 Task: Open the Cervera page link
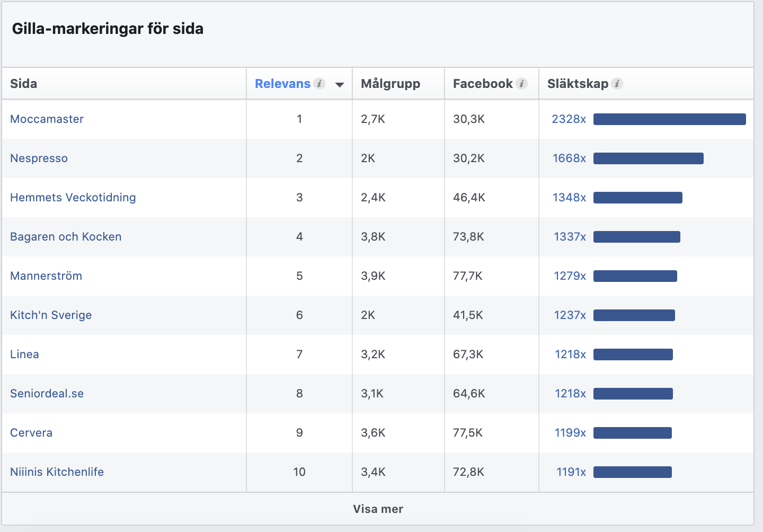(x=31, y=433)
